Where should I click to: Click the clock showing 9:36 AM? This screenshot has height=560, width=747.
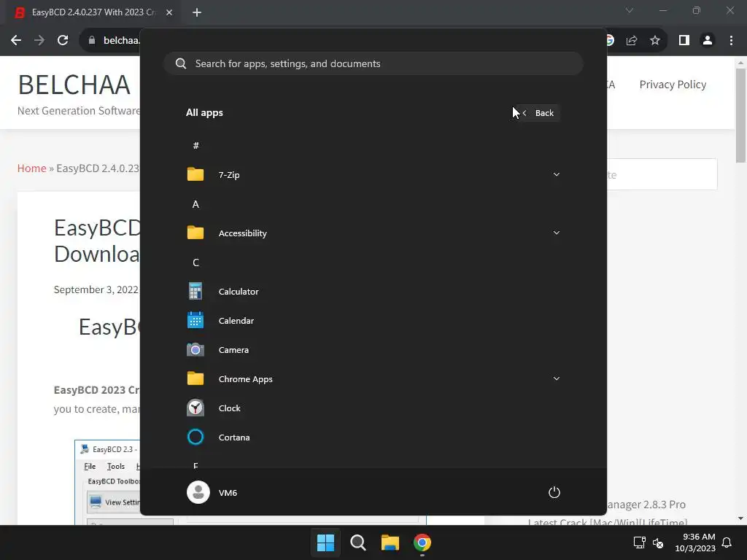click(x=699, y=537)
